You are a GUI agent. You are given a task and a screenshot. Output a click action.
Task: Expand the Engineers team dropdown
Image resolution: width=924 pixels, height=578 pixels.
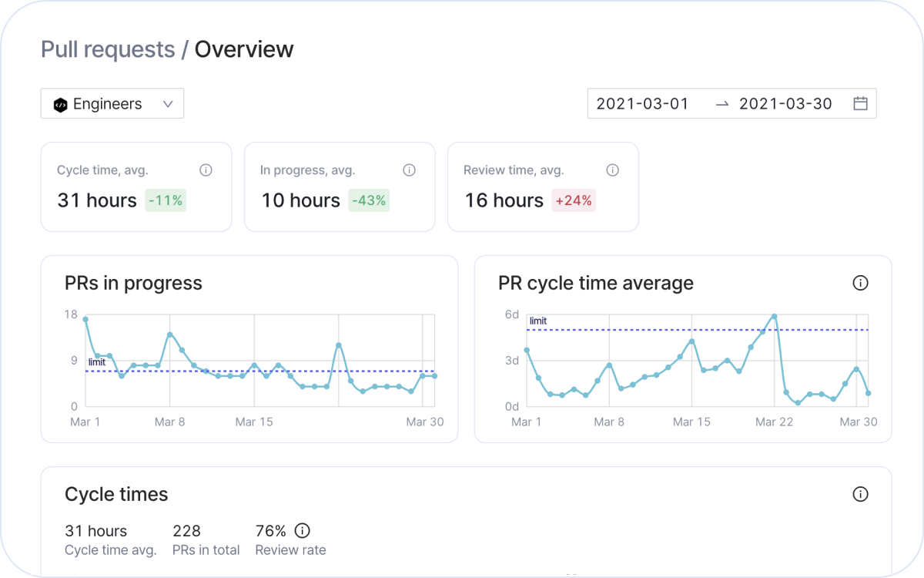[112, 104]
